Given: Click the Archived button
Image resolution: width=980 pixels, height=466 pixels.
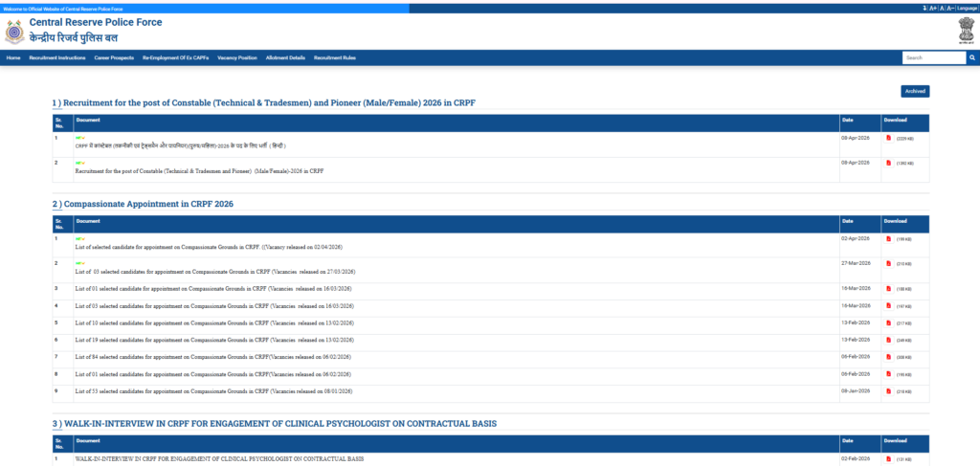Looking at the screenshot, I should 914,91.
